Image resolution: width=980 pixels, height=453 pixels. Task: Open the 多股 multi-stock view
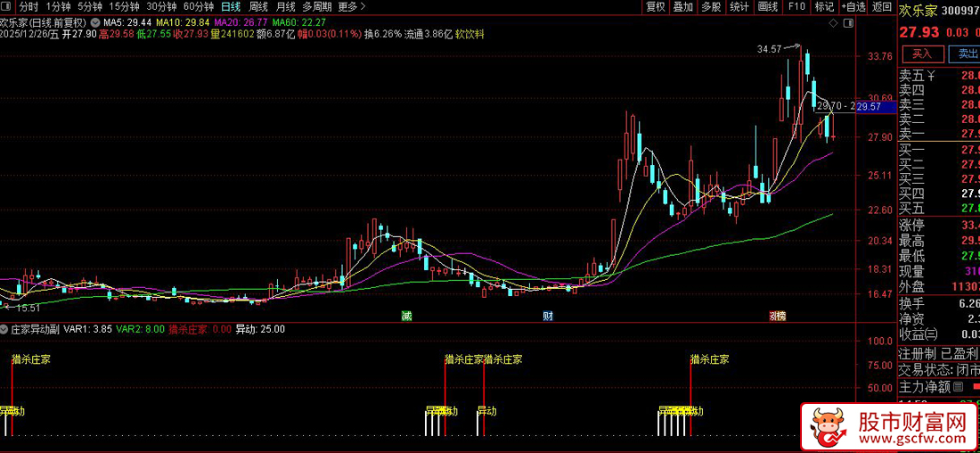pyautogui.click(x=711, y=7)
